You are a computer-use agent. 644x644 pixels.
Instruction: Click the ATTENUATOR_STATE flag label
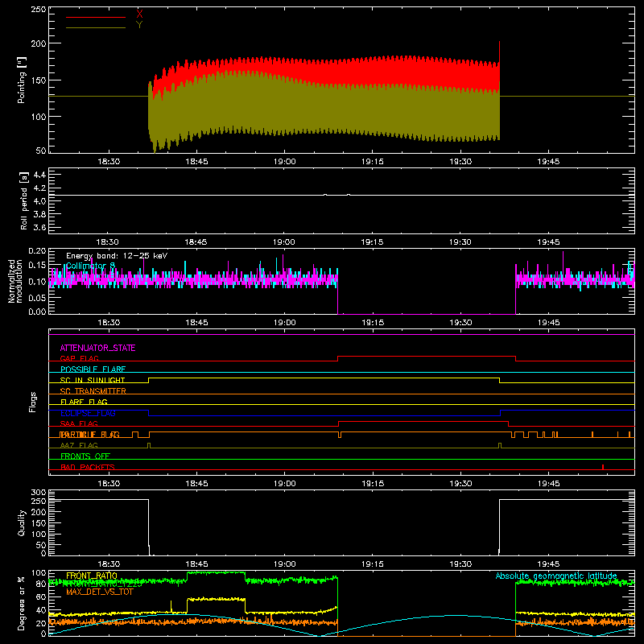[x=97, y=348]
